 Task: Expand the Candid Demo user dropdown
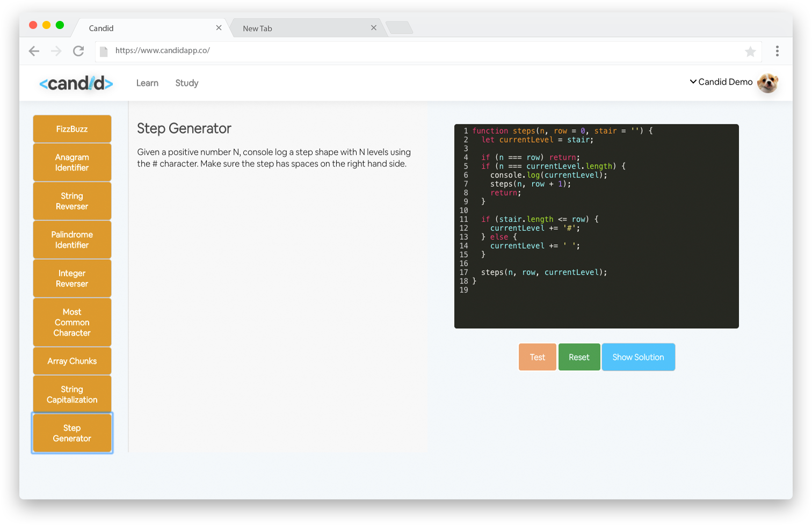[x=721, y=82]
